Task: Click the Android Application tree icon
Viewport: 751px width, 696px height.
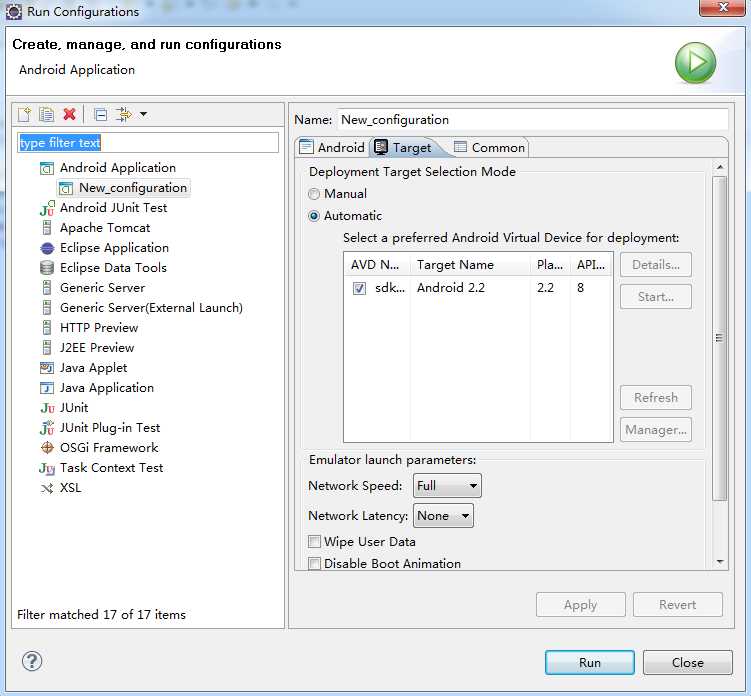Action: [46, 168]
